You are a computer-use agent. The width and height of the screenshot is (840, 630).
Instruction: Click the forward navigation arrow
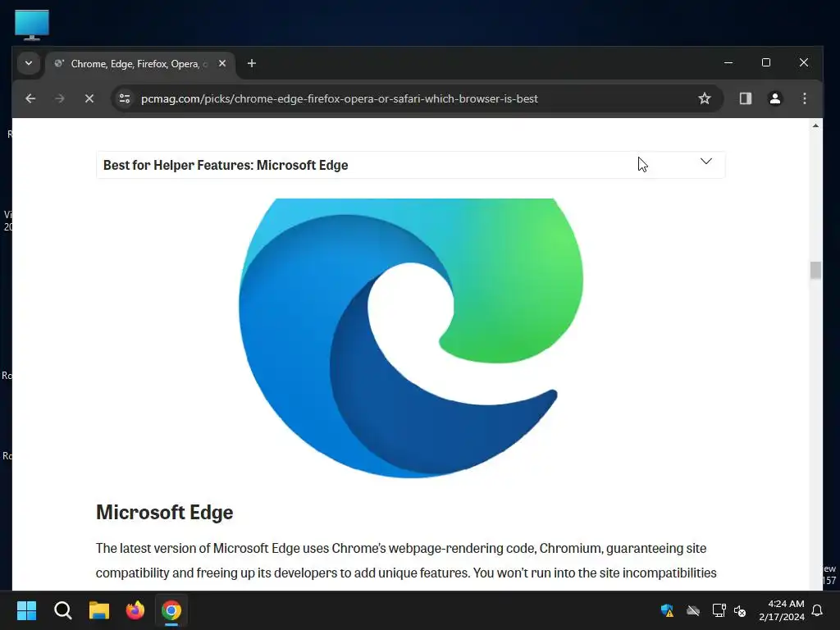pos(59,98)
